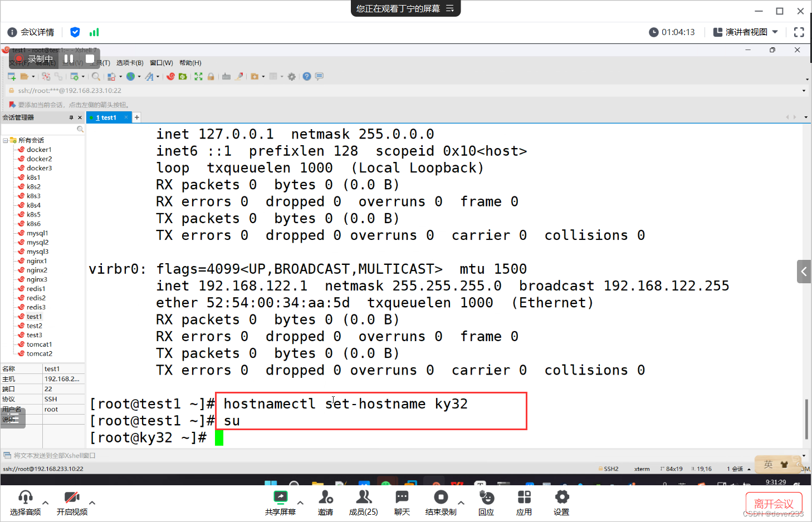Open the 聊天 chat panel in the meeting bar

pyautogui.click(x=402, y=501)
